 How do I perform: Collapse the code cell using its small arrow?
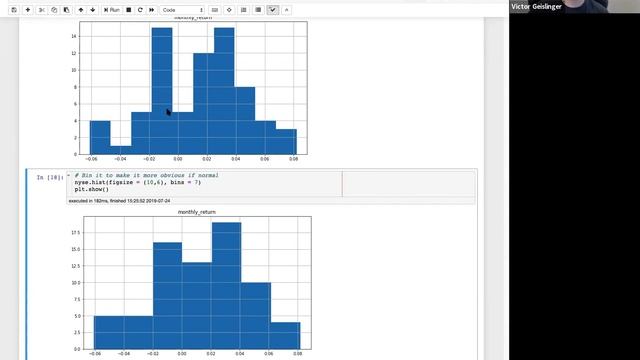[69, 176]
